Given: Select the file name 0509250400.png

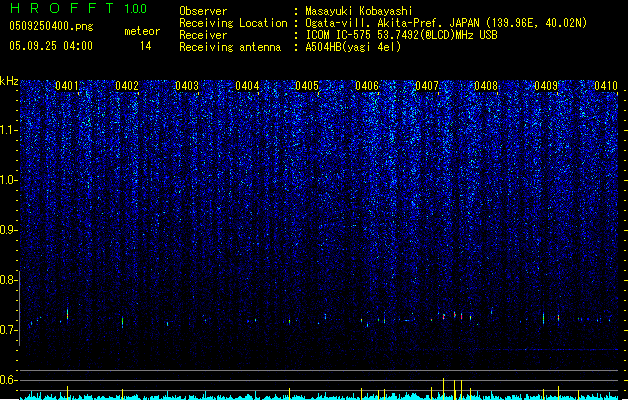Looking at the screenshot, I should pyautogui.click(x=51, y=26).
